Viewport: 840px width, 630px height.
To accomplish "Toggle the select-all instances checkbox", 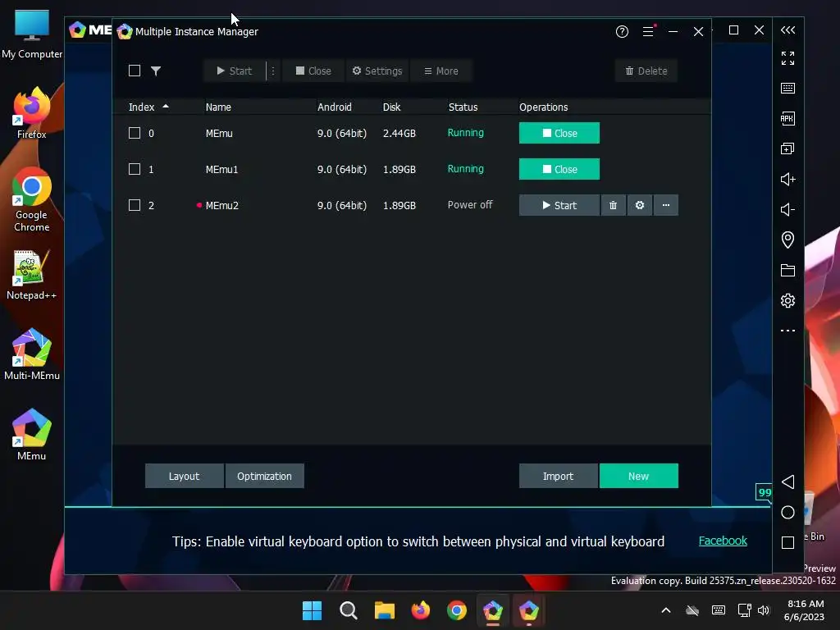I will pyautogui.click(x=135, y=71).
